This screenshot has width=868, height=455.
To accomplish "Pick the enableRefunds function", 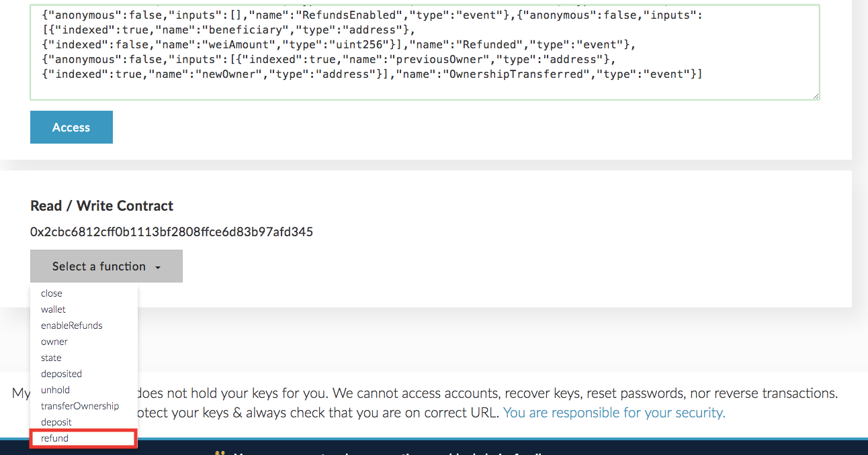I will [x=72, y=325].
